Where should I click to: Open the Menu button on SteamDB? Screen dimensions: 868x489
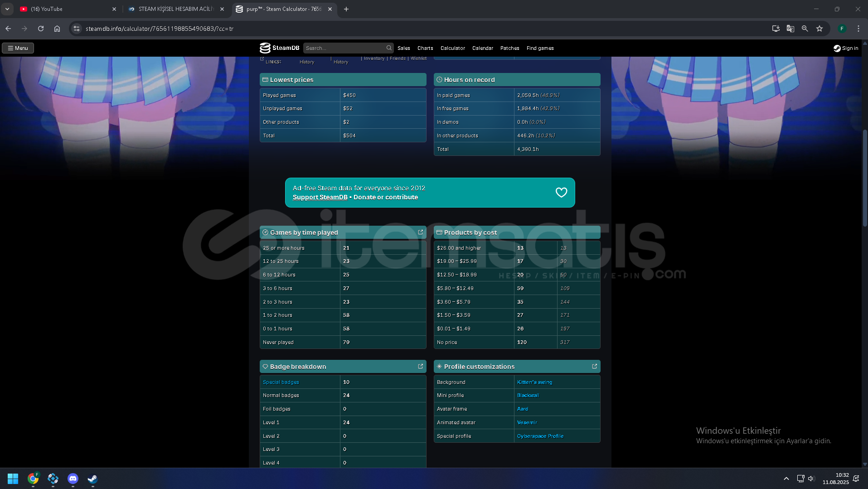coord(18,48)
